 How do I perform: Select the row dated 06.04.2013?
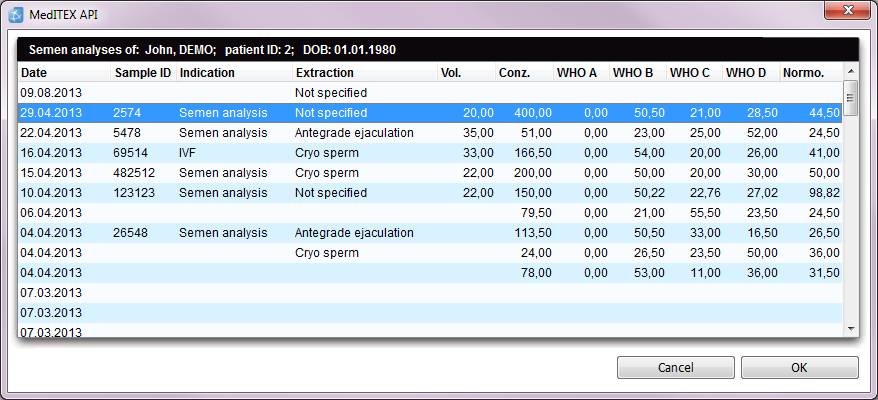[429, 213]
